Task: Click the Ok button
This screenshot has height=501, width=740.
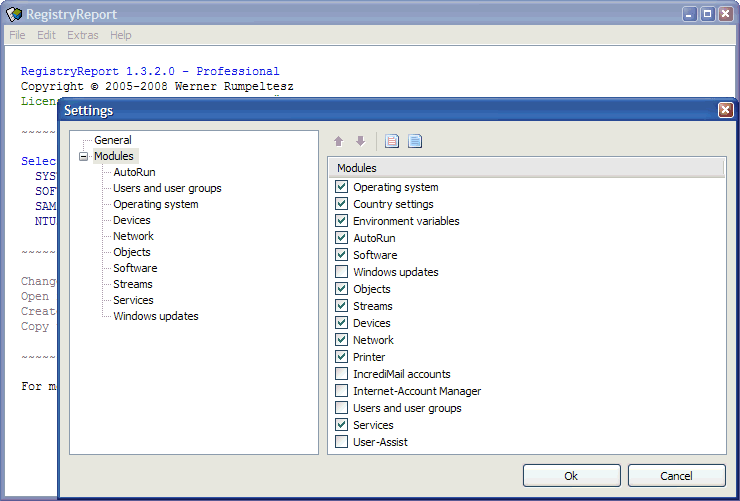Action: [x=570, y=476]
